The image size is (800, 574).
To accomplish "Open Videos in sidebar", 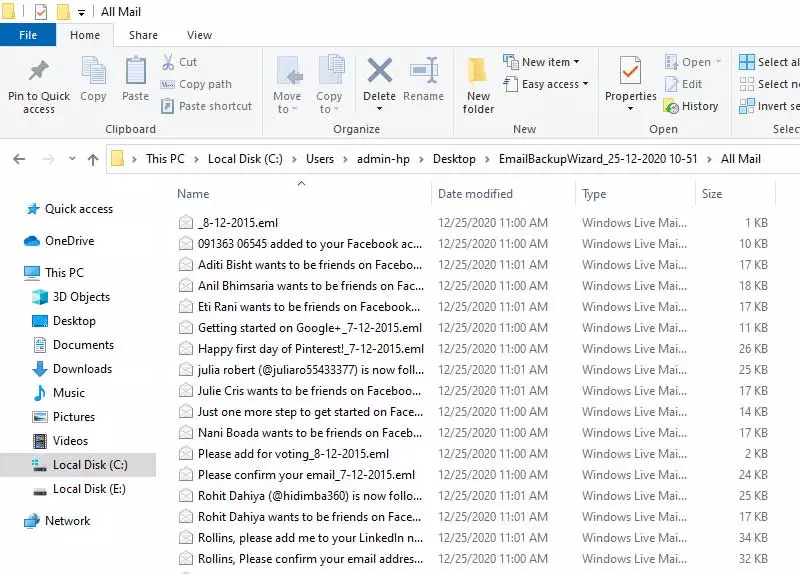I will pyautogui.click(x=60, y=440).
